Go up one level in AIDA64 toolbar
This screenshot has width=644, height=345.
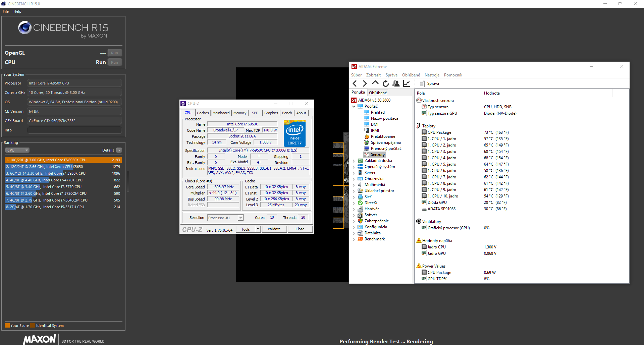click(375, 83)
